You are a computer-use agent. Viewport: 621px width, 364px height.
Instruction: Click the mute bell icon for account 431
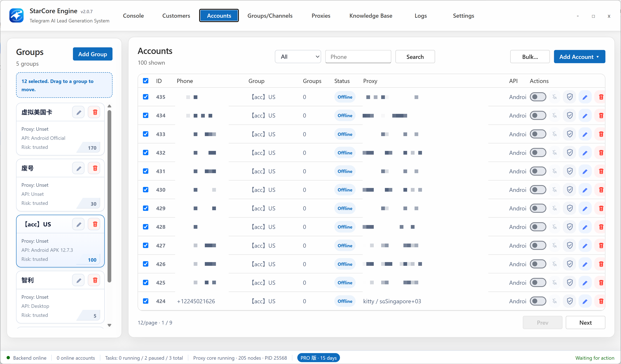[x=554, y=171]
